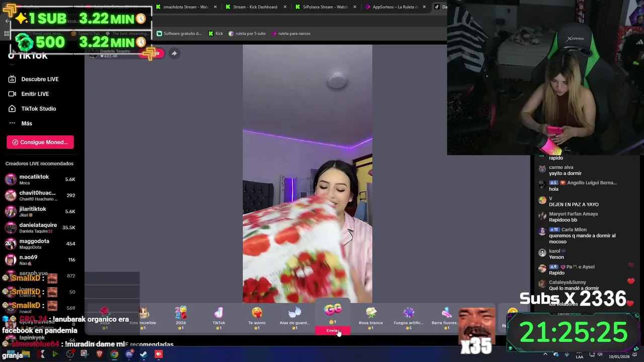This screenshot has height=362, width=644.
Task: Select the 2026 gift
Action: click(181, 318)
